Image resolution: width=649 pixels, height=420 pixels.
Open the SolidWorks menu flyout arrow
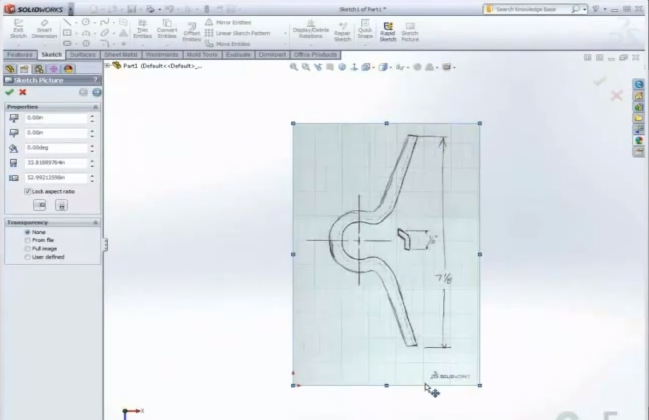(71, 9)
